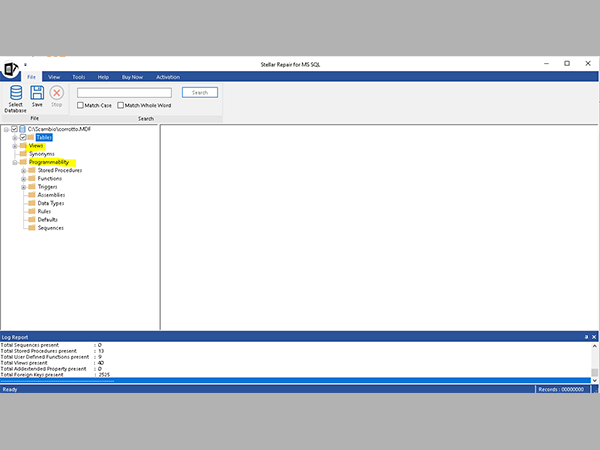The image size is (600, 450).
Task: Uncheck the Tables node checkbox
Action: [23, 137]
